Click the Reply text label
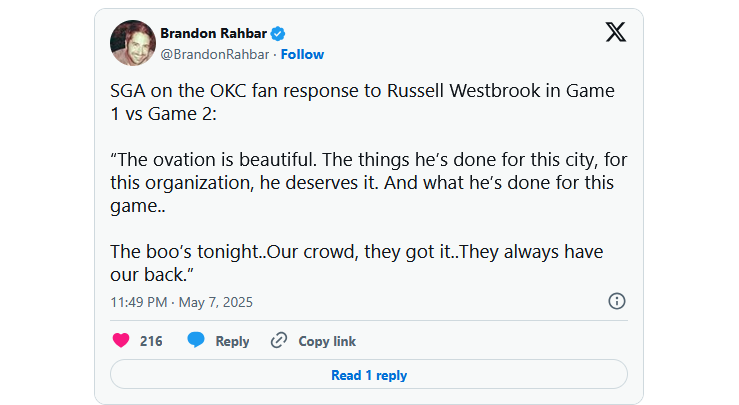 [232, 341]
